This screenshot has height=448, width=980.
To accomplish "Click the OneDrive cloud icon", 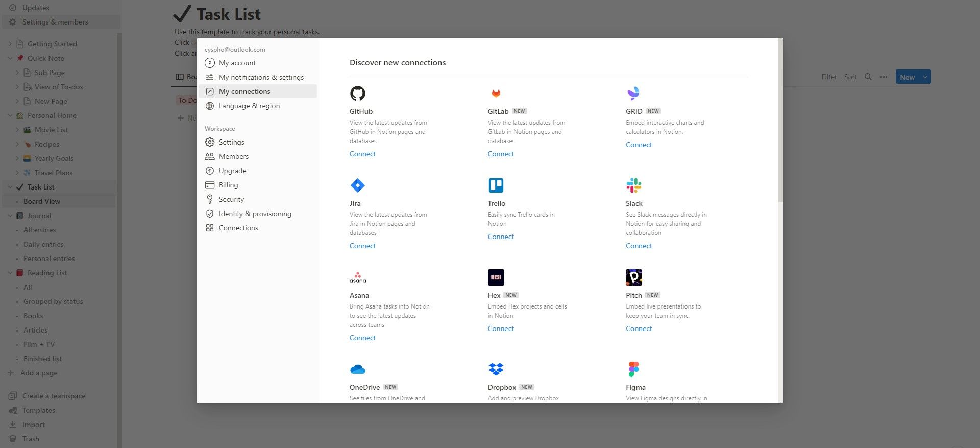I will (x=357, y=369).
